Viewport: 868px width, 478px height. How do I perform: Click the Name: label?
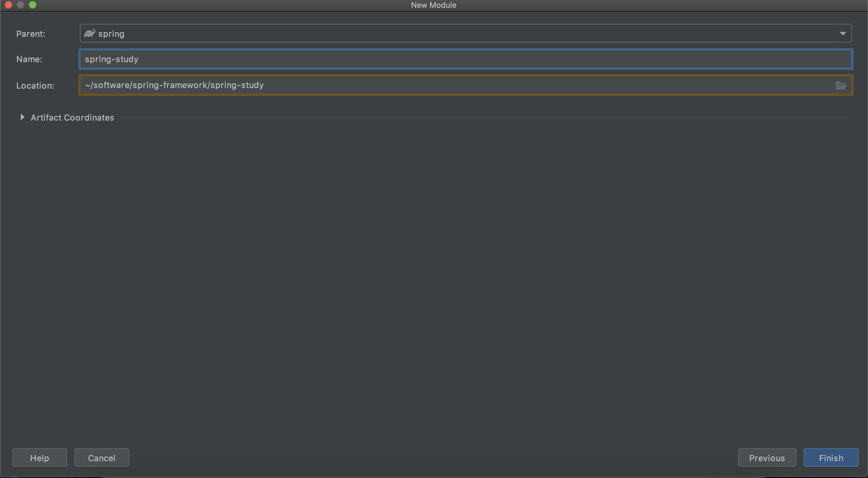[29, 59]
